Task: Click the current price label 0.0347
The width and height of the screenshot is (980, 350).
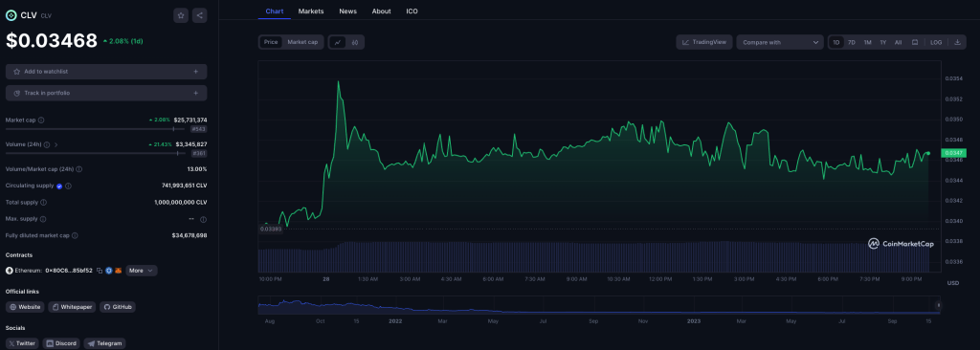Action: click(x=954, y=153)
